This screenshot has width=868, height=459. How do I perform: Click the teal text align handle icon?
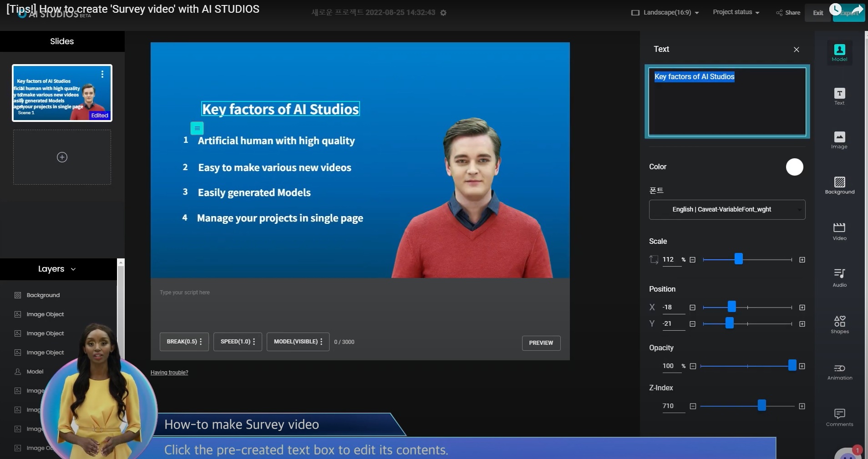pyautogui.click(x=197, y=128)
